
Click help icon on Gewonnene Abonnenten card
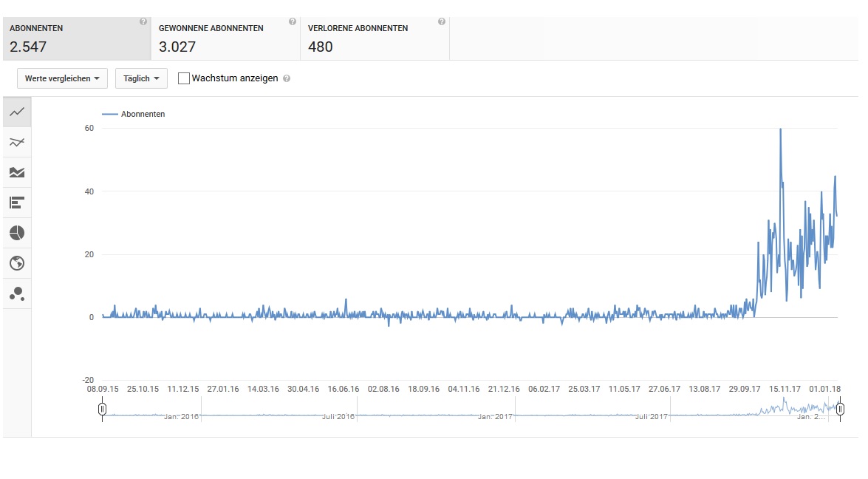point(293,22)
